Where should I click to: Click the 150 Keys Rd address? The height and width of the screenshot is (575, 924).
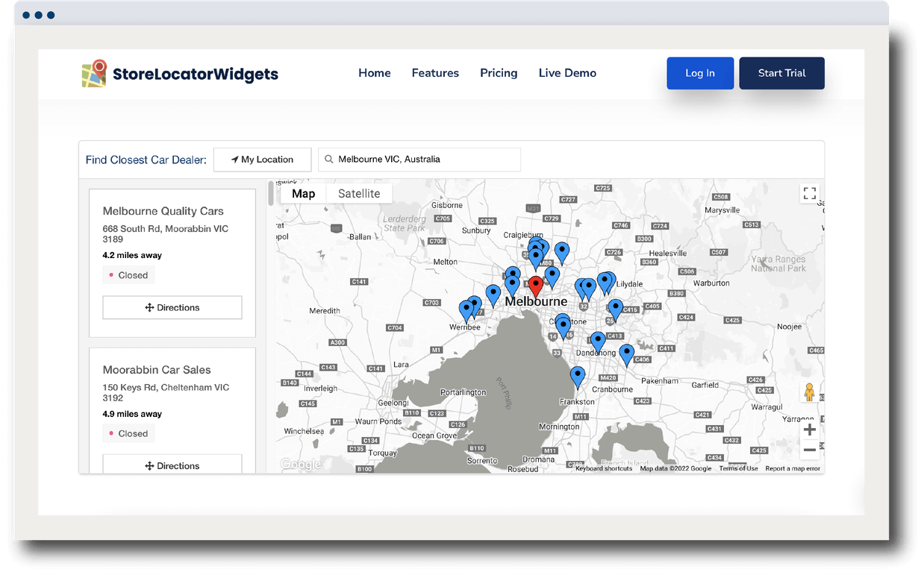(166, 392)
